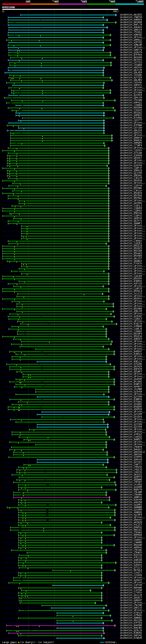Click the cyan alignment bar for Q9LH69
Screen dimensions: 146x644
(54, 73)
